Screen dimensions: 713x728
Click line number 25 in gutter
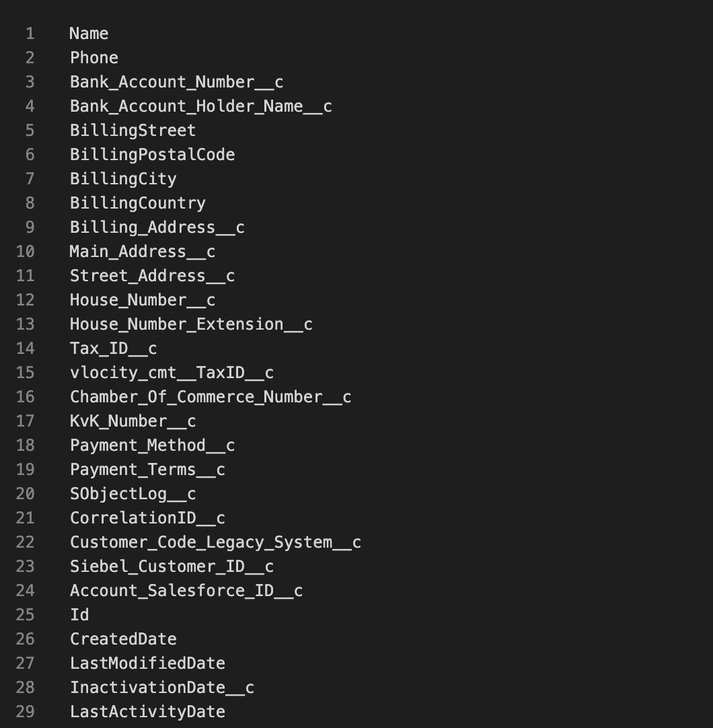click(25, 615)
